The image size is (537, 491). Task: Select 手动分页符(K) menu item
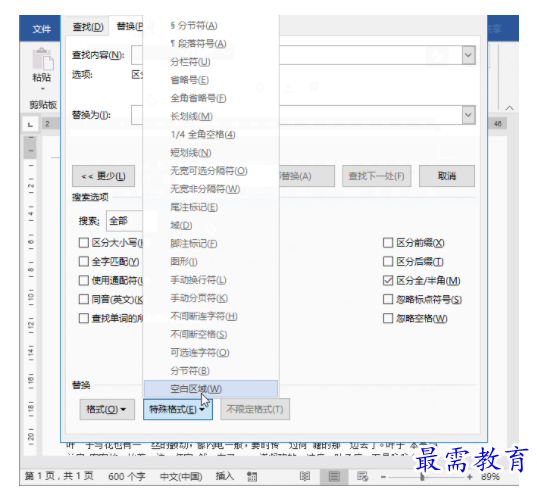(211, 298)
